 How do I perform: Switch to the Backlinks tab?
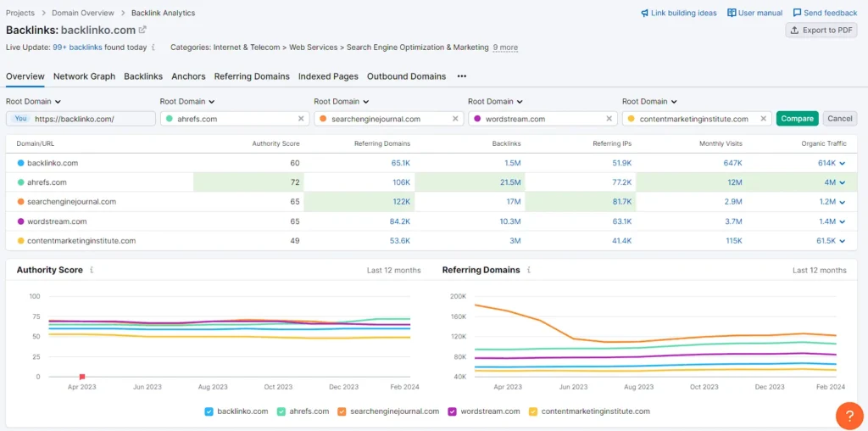pyautogui.click(x=143, y=76)
